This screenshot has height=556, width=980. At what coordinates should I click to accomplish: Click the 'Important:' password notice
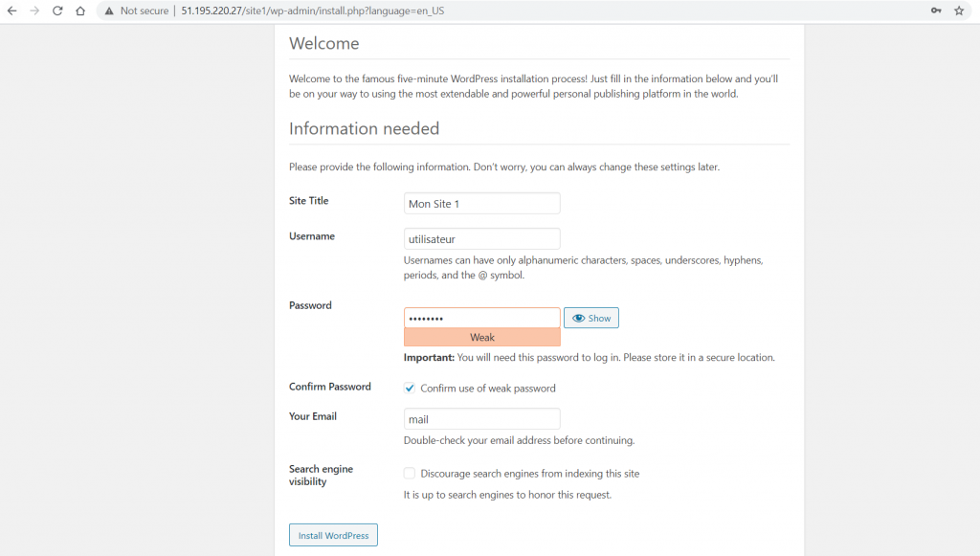[589, 357]
